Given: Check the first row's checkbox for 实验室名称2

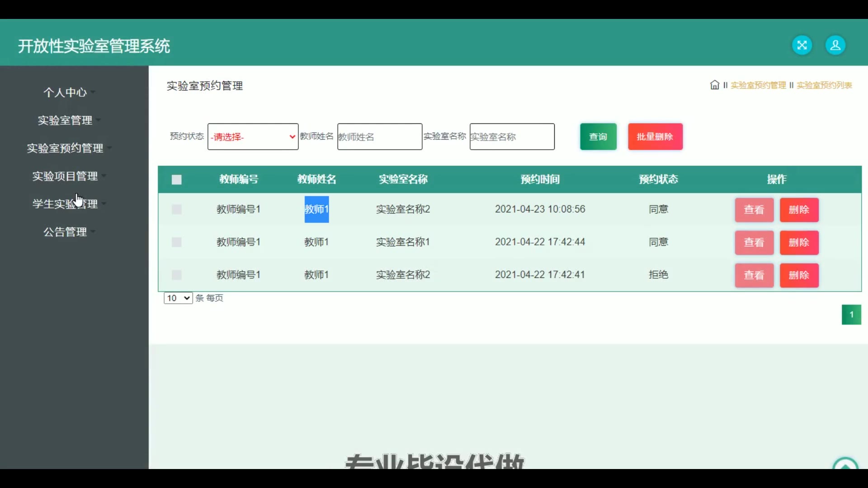Looking at the screenshot, I should click(x=177, y=209).
